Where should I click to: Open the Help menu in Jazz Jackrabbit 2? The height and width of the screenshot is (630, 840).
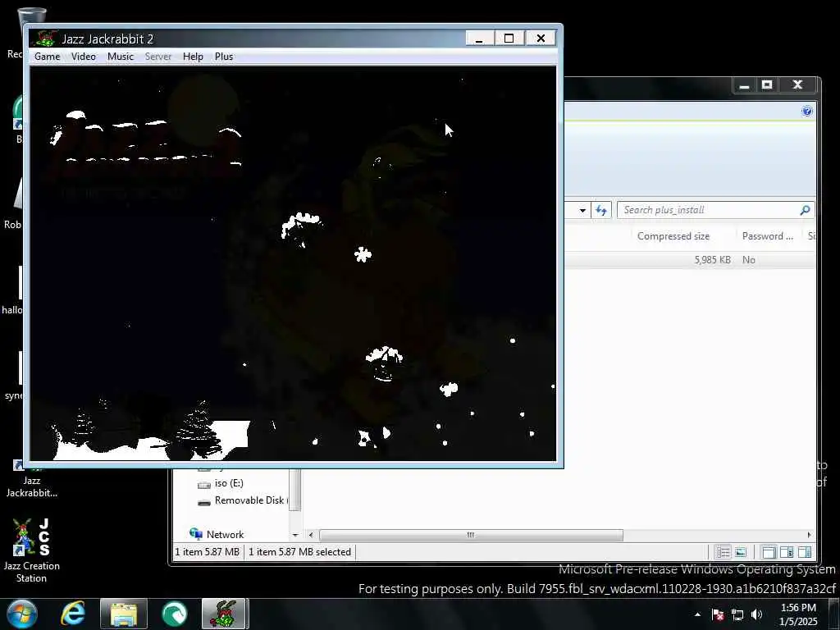point(193,57)
